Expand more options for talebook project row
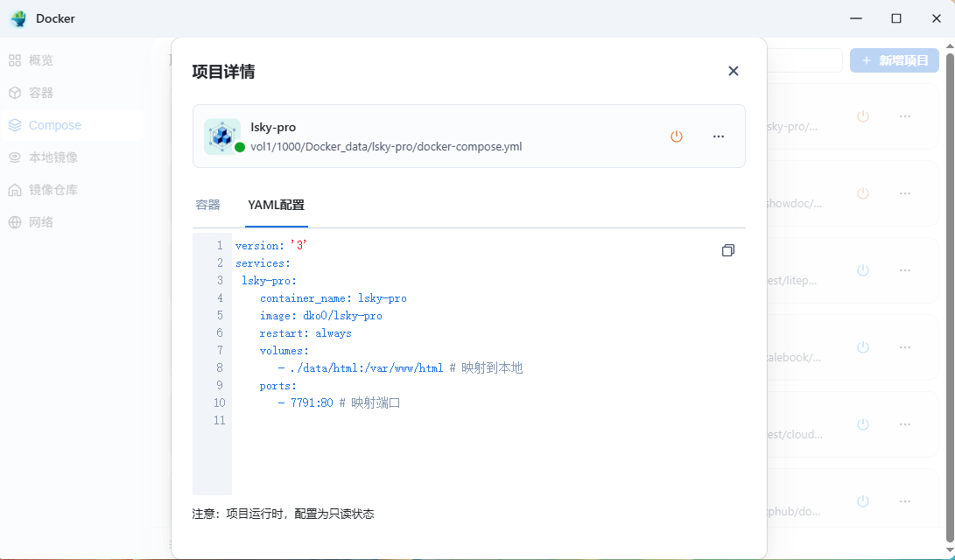The width and height of the screenshot is (955, 560). (905, 347)
